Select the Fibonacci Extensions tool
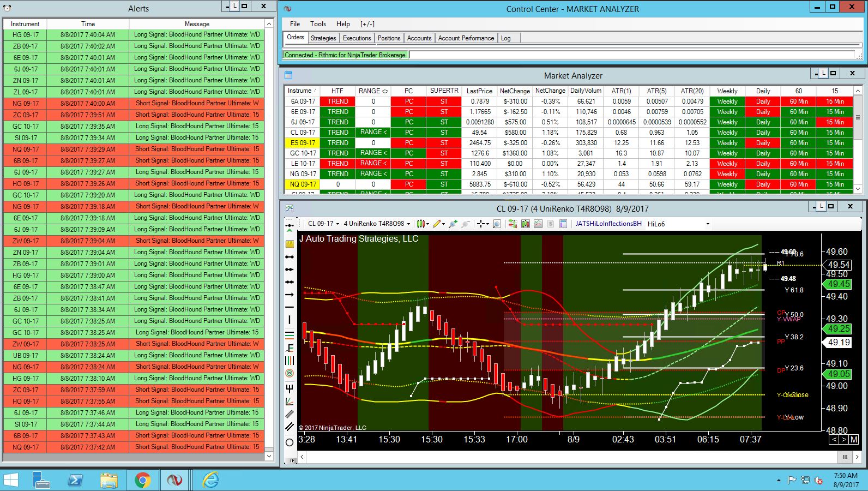This screenshot has height=491, width=868. 290,348
